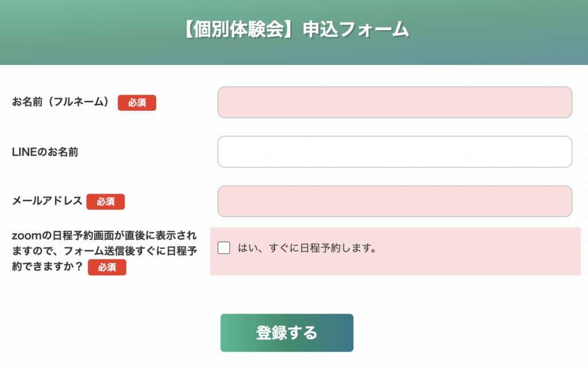Viewport: 588px width, 367px height.
Task: Click the メールアドレス field label
Action: [47, 202]
